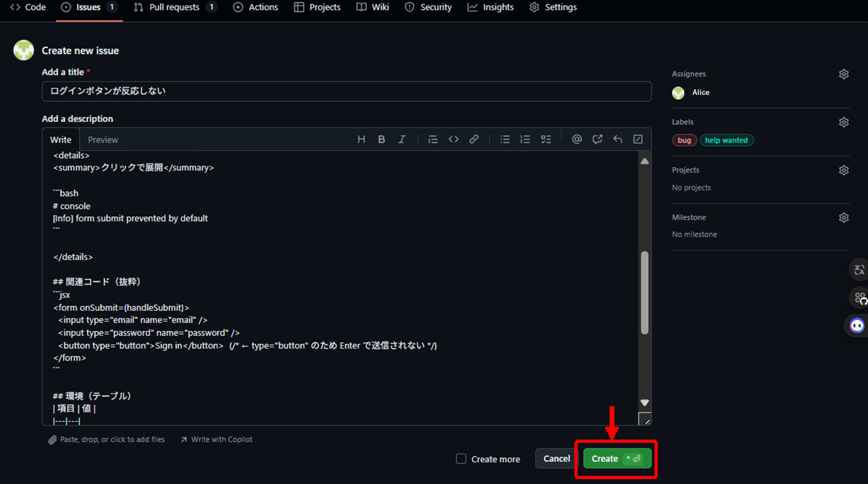Viewport: 868px width, 484px height.
Task: Click the '<form onSubmit={handleSubmit}>' line
Action: pos(121,307)
